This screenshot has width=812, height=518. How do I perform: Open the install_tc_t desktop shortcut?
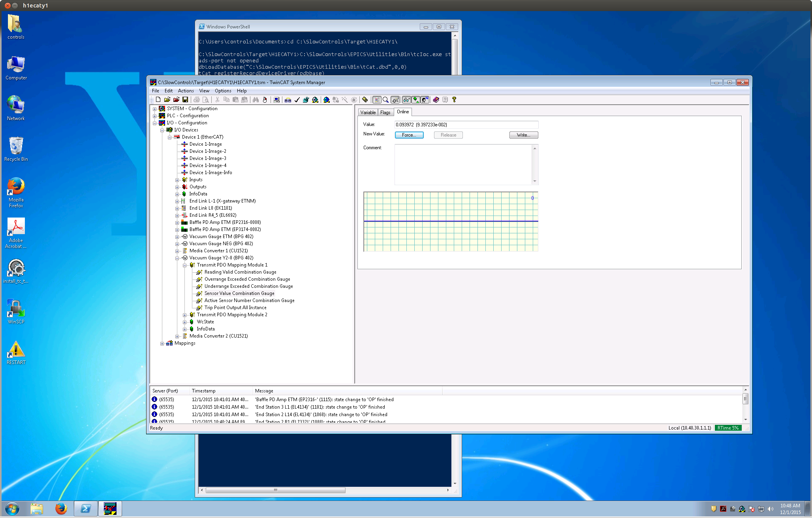16,271
